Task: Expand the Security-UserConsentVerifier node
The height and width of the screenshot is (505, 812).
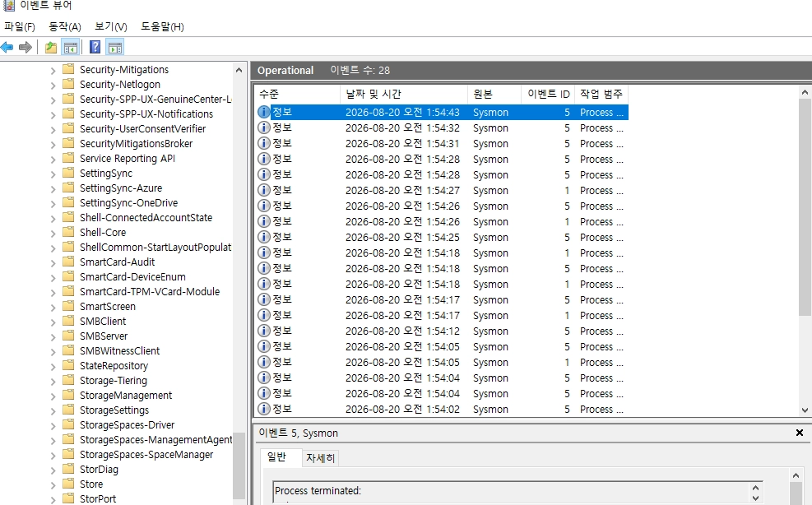Action: [53, 129]
